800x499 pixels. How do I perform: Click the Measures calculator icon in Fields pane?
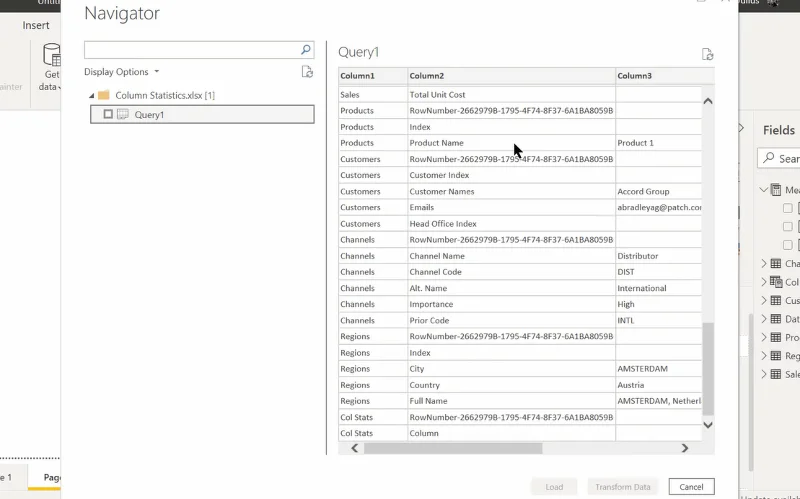776,190
